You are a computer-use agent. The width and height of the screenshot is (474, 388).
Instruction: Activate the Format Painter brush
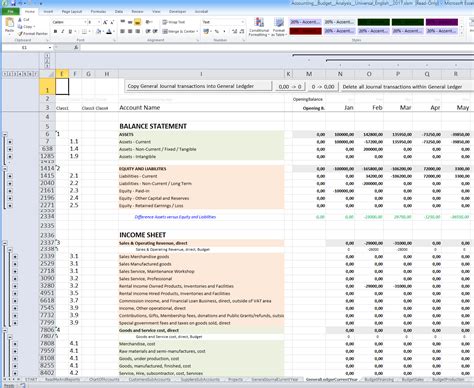[20, 33]
